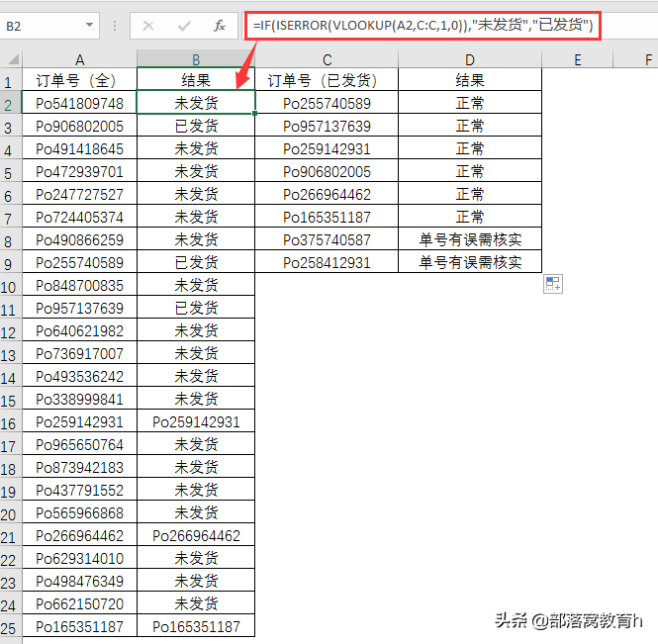Select cell Po165351187 in column B

pyautogui.click(x=196, y=626)
